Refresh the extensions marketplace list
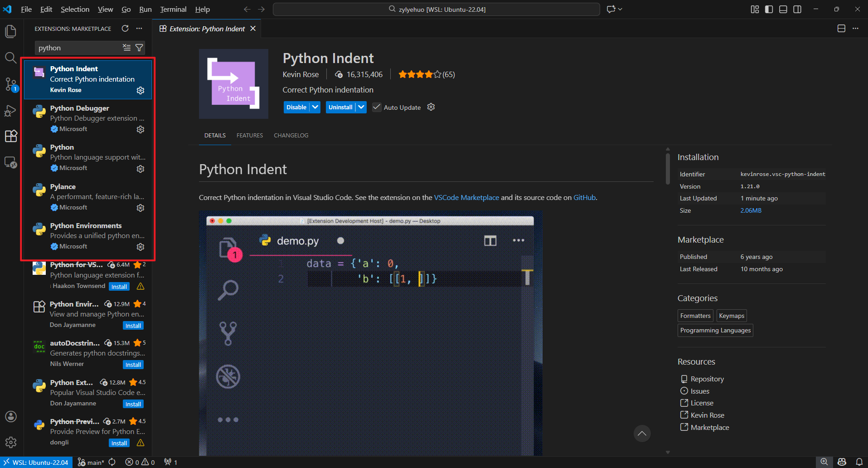868x468 pixels. [125, 29]
